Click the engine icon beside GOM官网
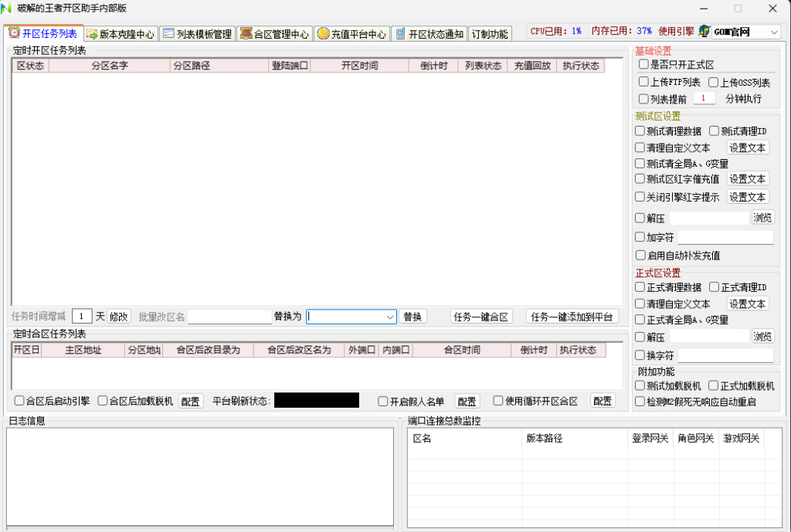 pos(704,32)
